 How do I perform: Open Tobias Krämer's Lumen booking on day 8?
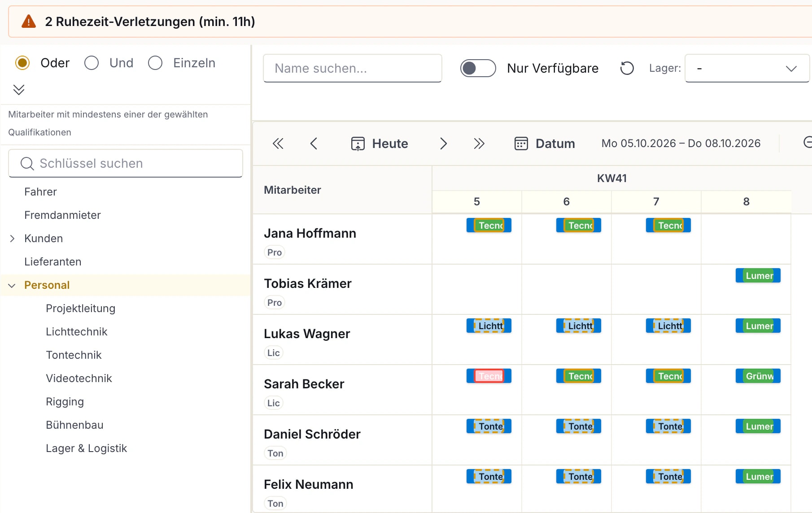pos(758,275)
